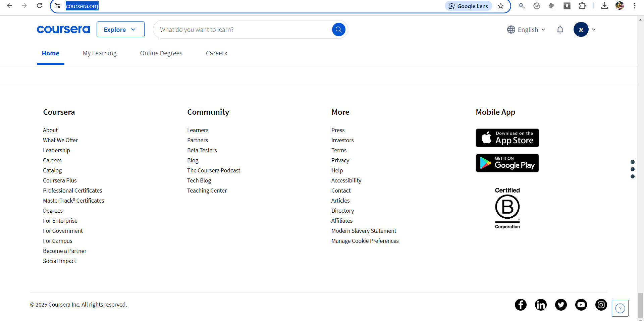This screenshot has height=321, width=644.
Task: Open the user account avatar menu
Action: [585, 30]
